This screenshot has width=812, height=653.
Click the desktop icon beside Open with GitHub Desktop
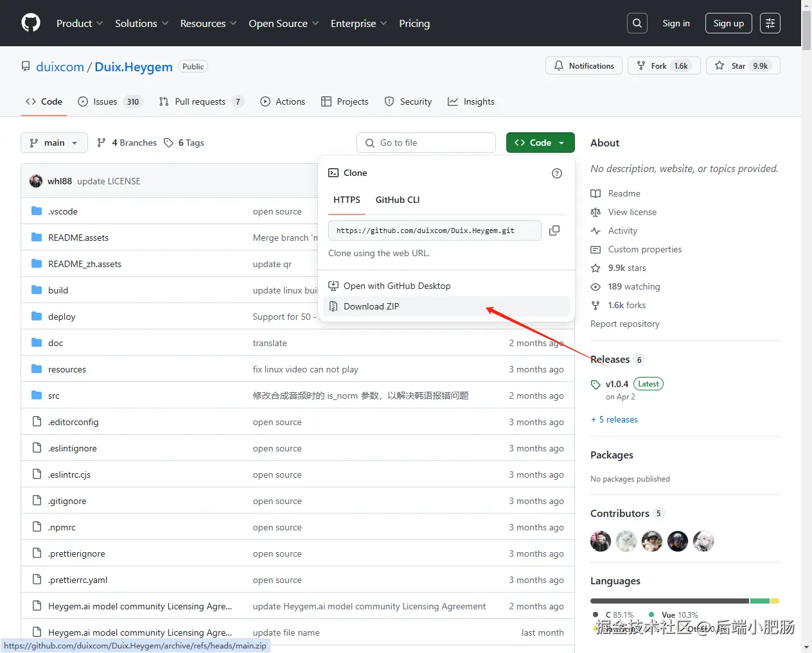pyautogui.click(x=333, y=286)
